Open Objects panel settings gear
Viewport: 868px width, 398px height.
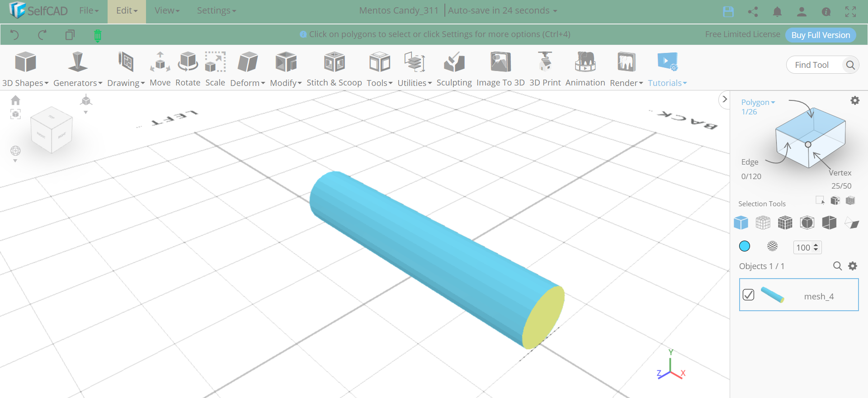point(853,266)
